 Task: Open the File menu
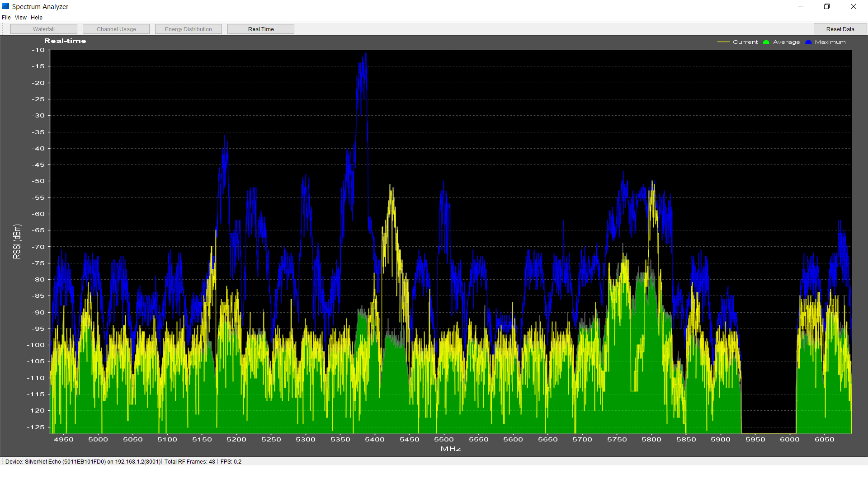pyautogui.click(x=6, y=18)
